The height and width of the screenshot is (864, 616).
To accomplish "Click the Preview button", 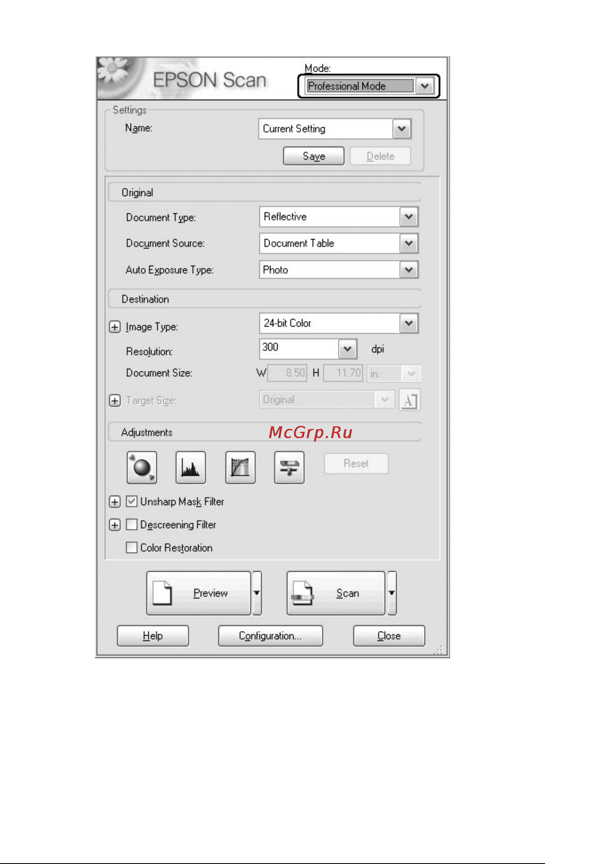I will (x=199, y=593).
